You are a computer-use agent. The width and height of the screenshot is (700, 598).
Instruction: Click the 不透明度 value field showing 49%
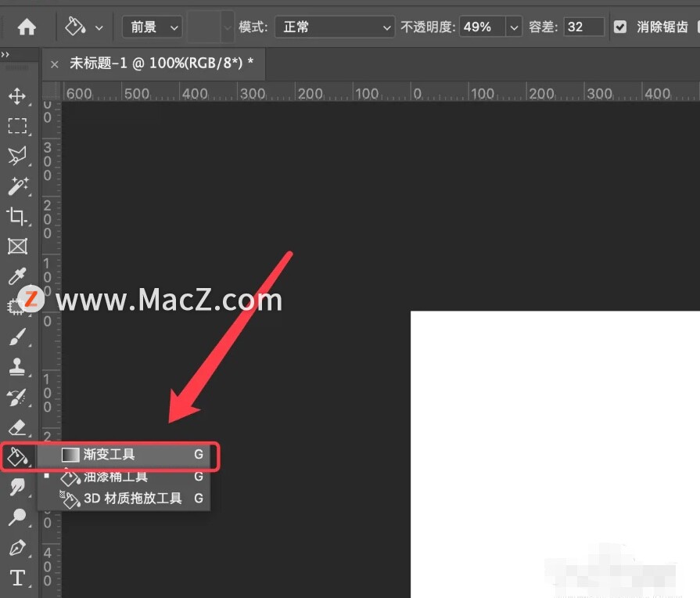click(482, 27)
